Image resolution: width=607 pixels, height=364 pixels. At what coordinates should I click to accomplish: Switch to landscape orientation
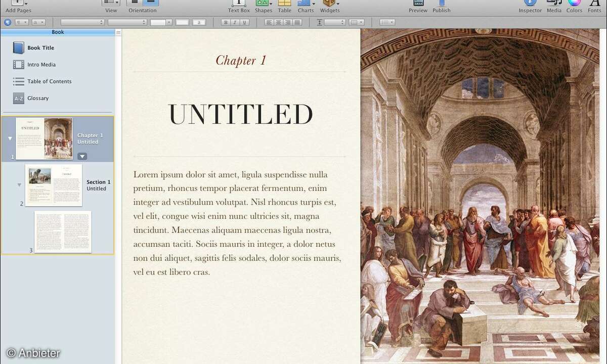[x=151, y=3]
